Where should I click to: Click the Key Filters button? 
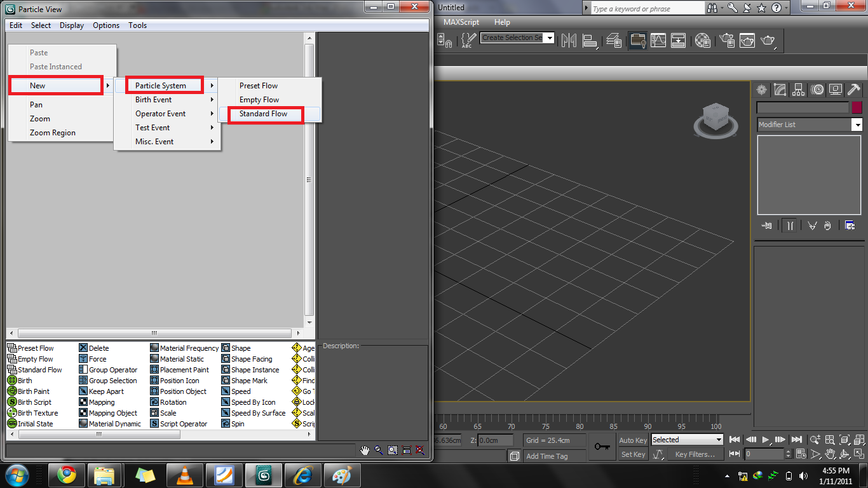[695, 454]
